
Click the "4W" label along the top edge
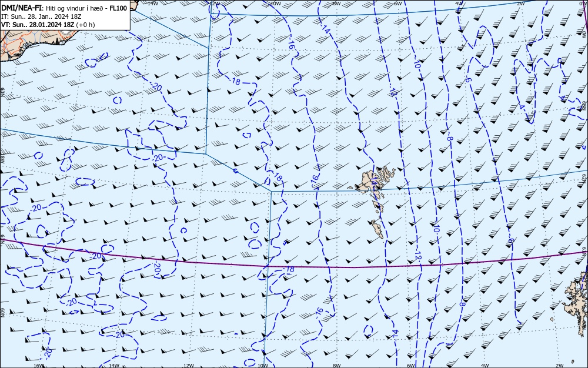click(x=459, y=4)
